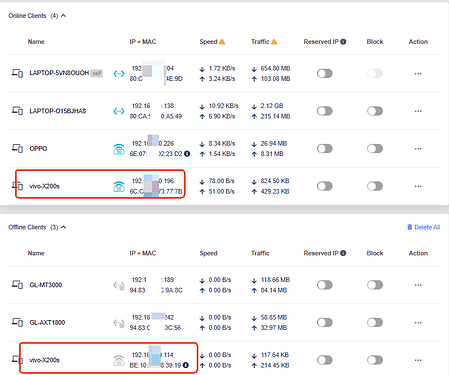Collapse the Offline Clients section

click(63, 227)
